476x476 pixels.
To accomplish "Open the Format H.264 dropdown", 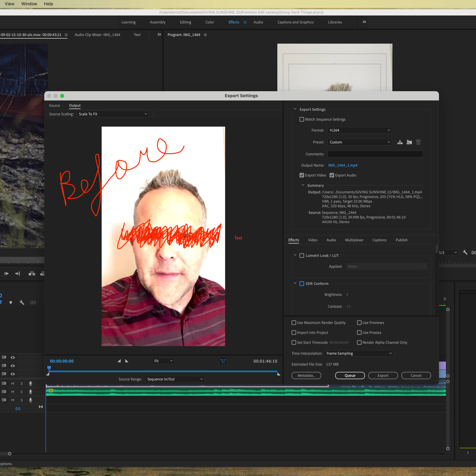I will click(x=359, y=130).
